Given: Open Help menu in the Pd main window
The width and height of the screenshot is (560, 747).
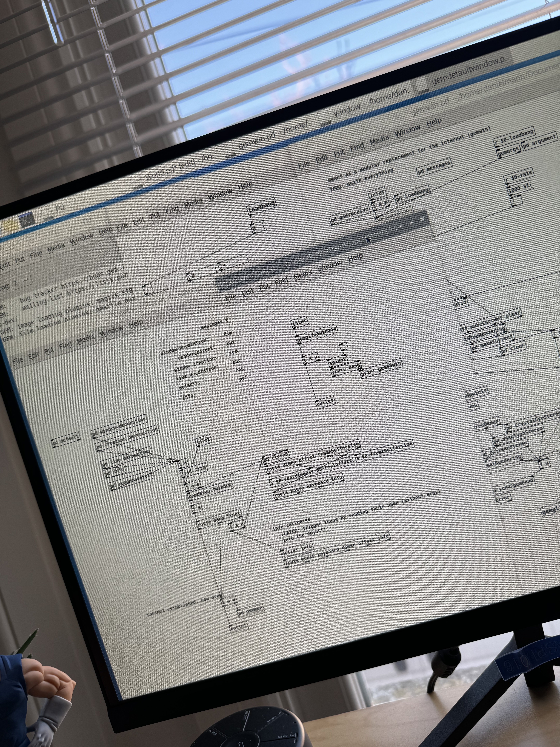Looking at the screenshot, I should 105,231.
